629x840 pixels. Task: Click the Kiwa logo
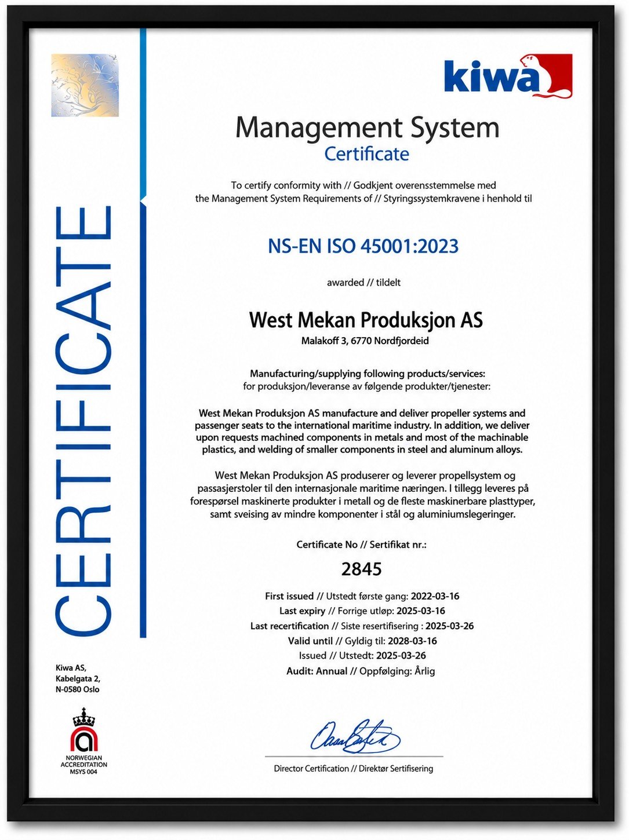[x=508, y=75]
